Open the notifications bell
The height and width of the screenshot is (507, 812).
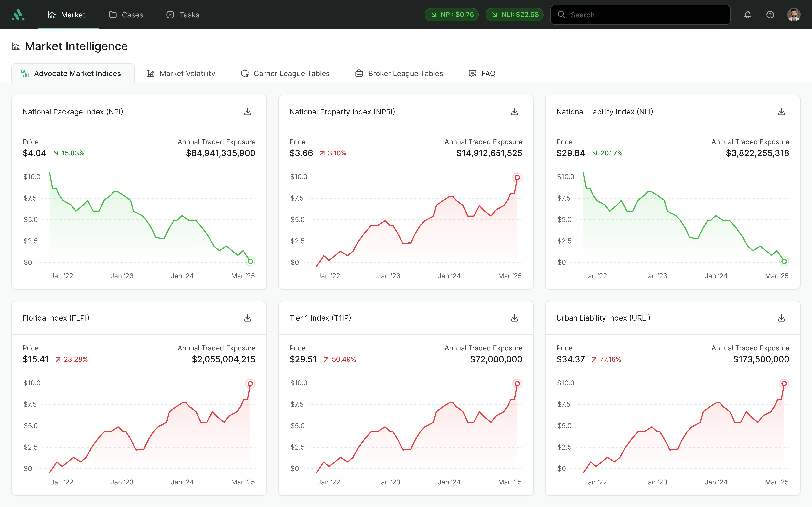(x=748, y=15)
